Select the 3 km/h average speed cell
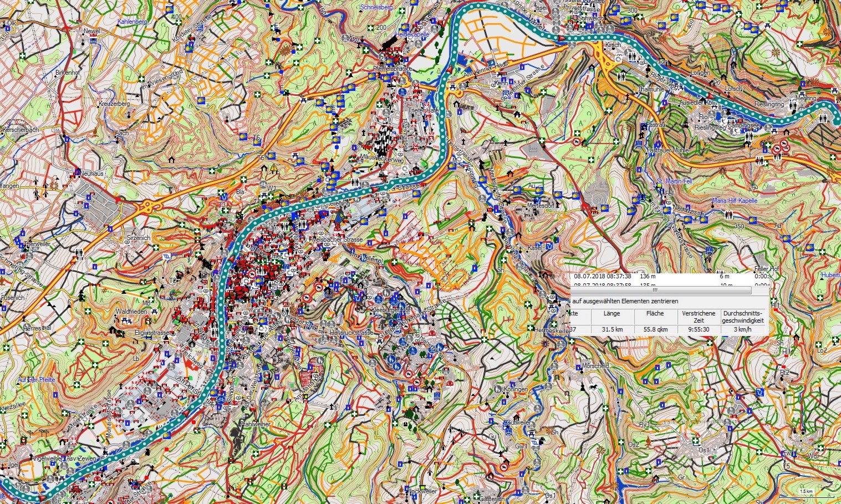Image resolution: width=841 pixels, height=504 pixels. 743,329
